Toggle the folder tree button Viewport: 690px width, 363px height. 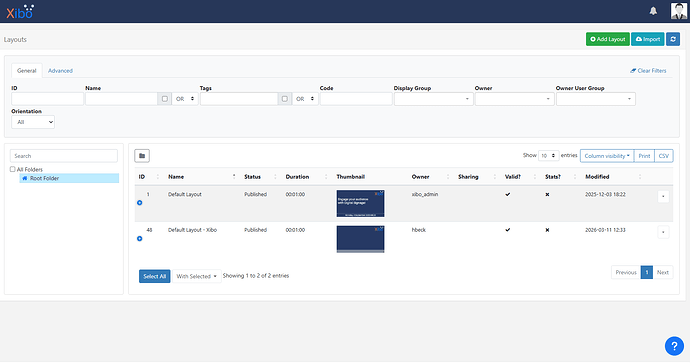[142, 156]
